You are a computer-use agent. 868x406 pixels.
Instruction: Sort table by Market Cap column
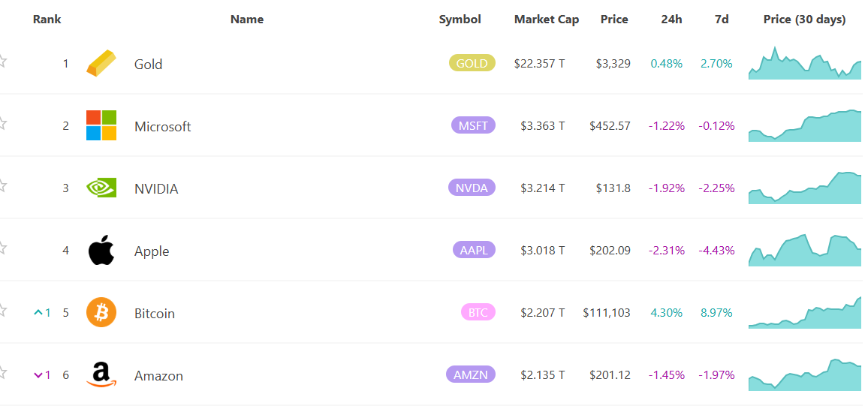pos(546,20)
